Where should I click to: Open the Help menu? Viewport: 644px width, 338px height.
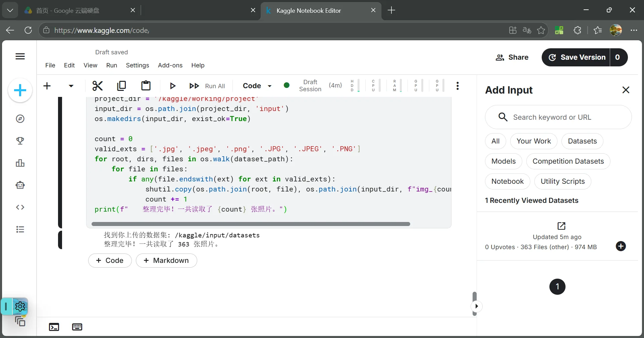[x=198, y=65]
